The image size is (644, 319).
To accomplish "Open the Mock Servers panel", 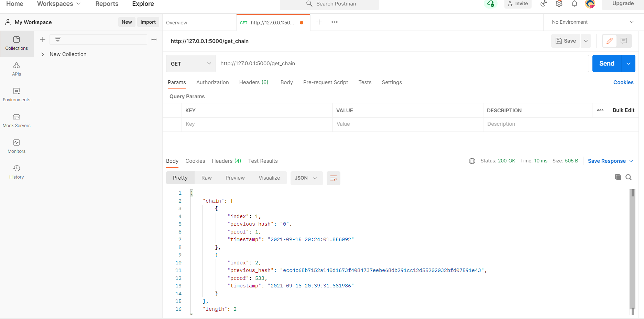I will click(17, 120).
